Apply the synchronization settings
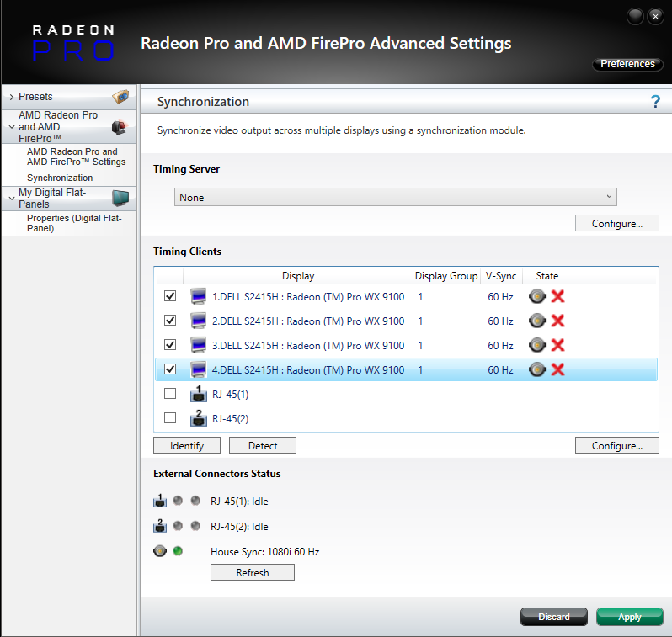Viewport: 672px width, 637px height. 630,617
